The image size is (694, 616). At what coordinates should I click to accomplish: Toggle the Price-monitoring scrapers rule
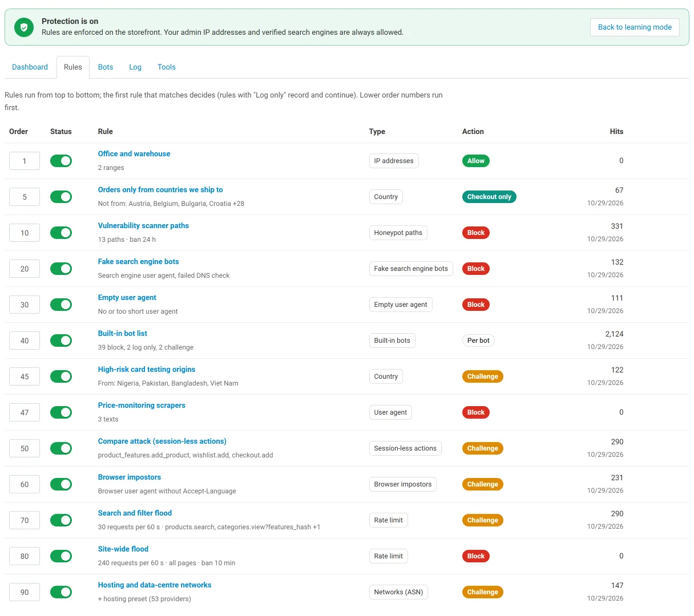point(61,412)
